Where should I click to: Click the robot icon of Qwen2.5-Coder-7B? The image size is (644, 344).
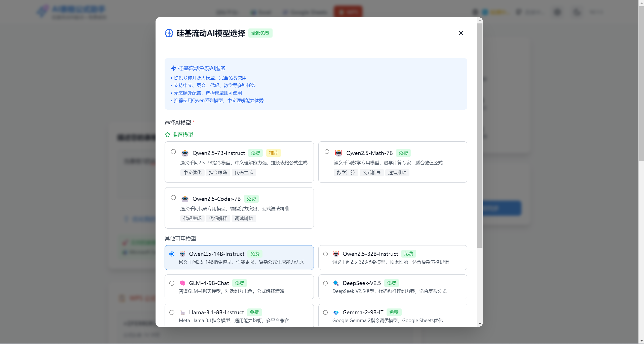tap(185, 199)
